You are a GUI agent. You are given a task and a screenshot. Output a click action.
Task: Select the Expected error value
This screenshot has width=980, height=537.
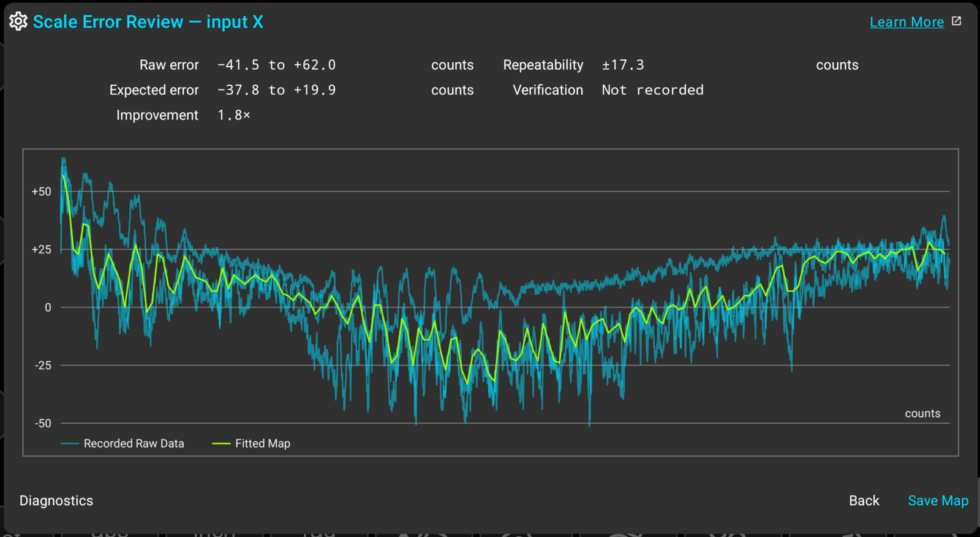[276, 90]
